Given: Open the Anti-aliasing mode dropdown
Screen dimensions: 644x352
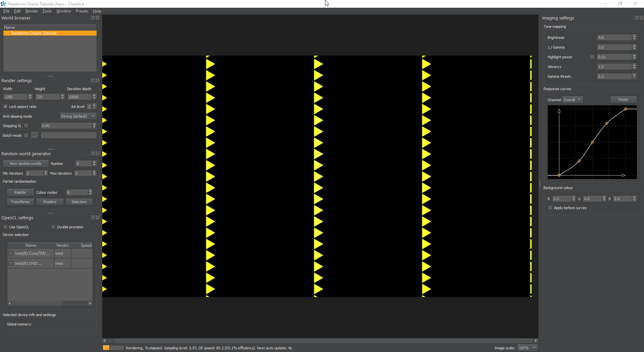Looking at the screenshot, I should (x=78, y=116).
